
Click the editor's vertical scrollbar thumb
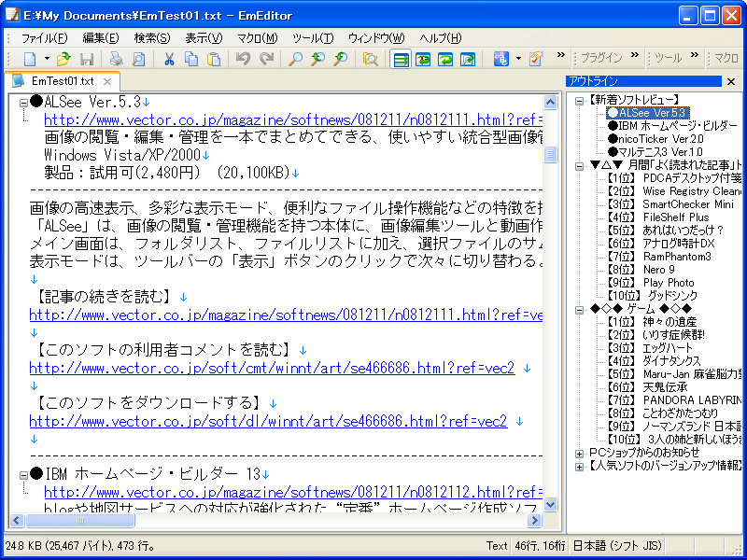tap(550, 154)
